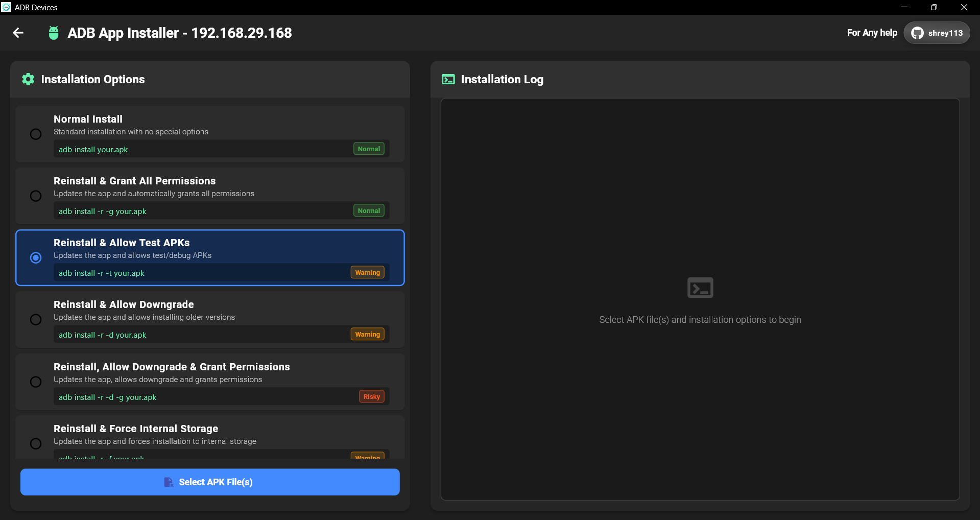Click 'Select APK file(s) and installation options to begin'
980x520 pixels.
tap(700, 320)
